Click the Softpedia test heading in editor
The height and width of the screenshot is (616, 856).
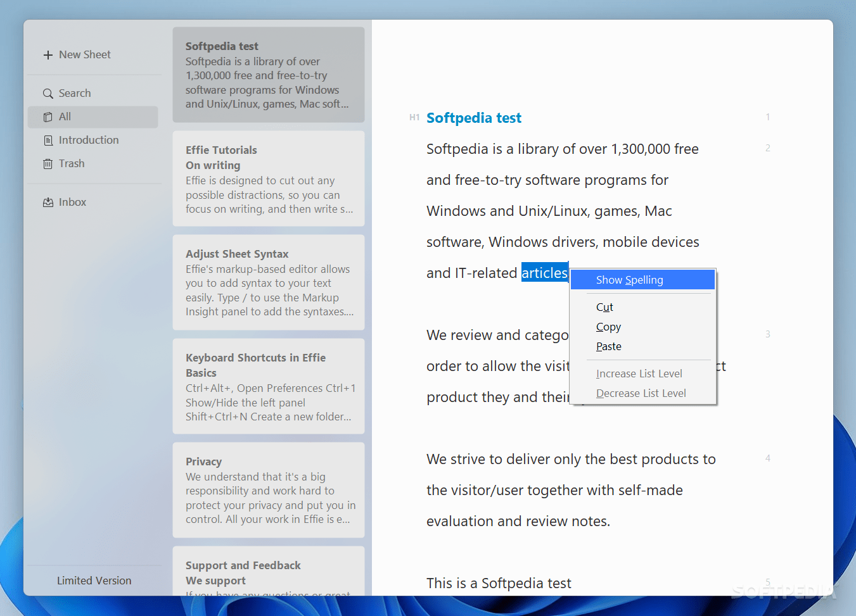(x=474, y=118)
